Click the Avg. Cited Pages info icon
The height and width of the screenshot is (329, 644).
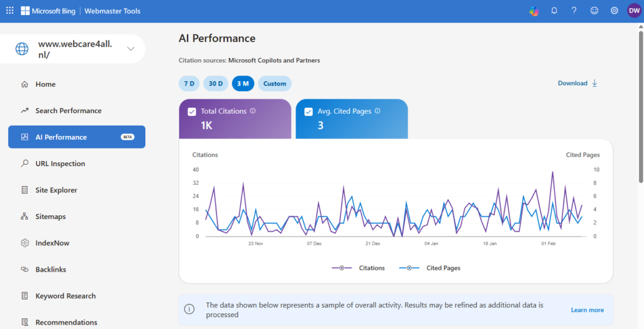tap(377, 111)
